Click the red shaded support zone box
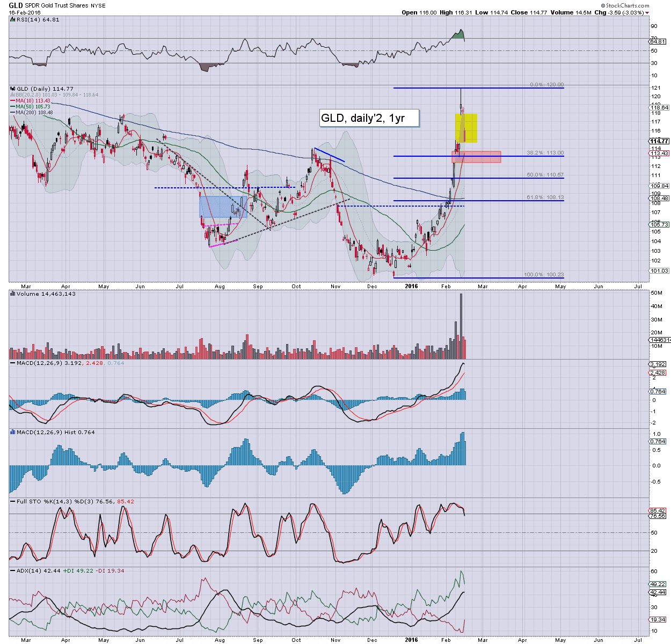The height and width of the screenshot is (644, 671). (x=477, y=157)
